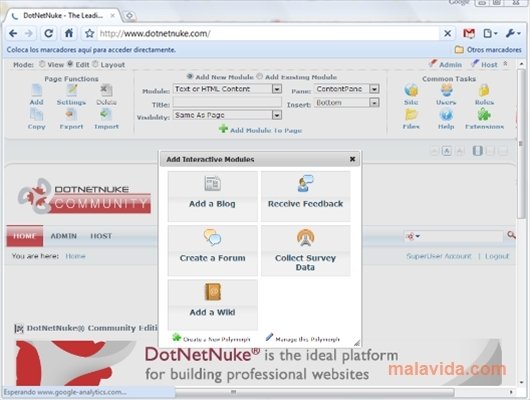530x400 pixels.
Task: Click the Create a Forum tile
Action: coord(213,251)
